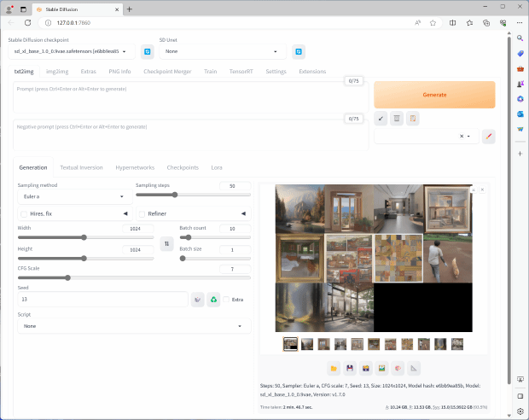Adjust the CFG Scale slider
The width and height of the screenshot is (529, 420).
(134, 277)
